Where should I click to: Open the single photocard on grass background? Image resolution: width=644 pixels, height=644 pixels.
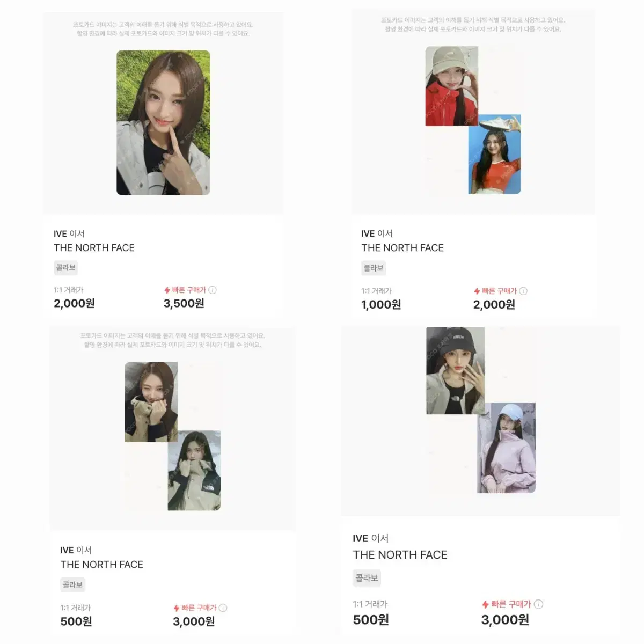pos(163,123)
